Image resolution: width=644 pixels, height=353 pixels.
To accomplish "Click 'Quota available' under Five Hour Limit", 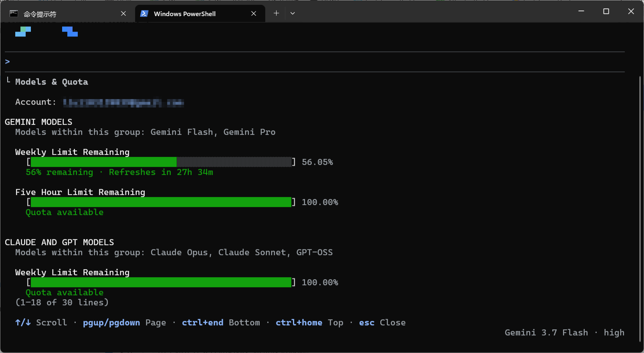I will click(65, 212).
